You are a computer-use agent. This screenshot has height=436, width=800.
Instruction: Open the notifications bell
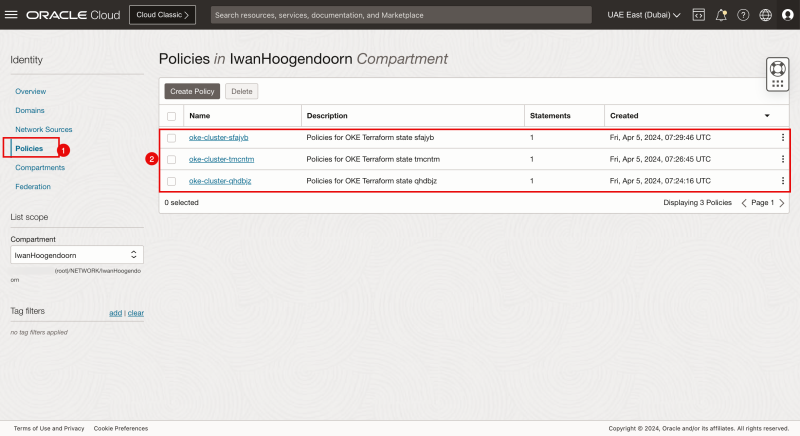(x=721, y=16)
